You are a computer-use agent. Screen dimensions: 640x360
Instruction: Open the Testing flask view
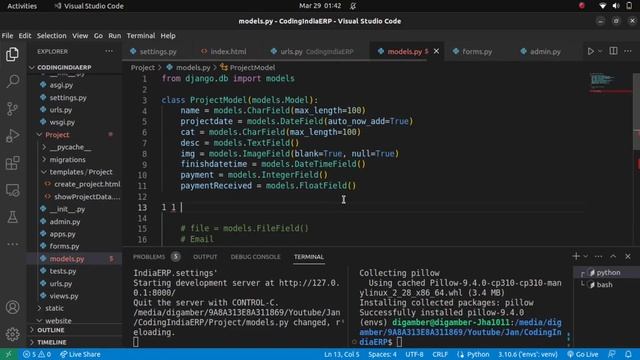click(12, 217)
